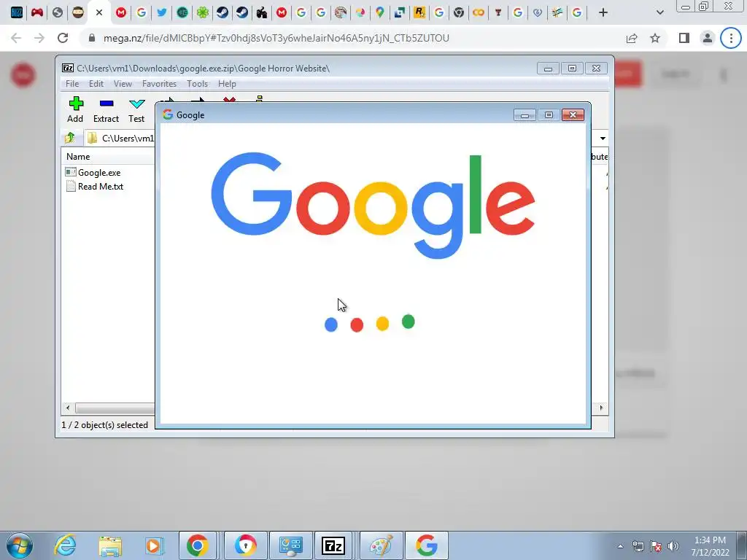Open the Chrome profile menu
The width and height of the screenshot is (747, 560).
(708, 38)
